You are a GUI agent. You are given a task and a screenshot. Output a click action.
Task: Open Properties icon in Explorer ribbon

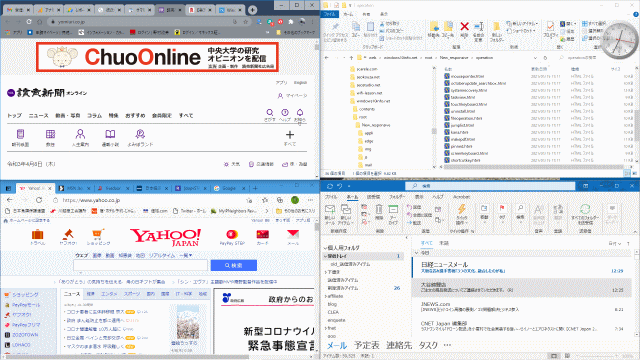click(550, 27)
